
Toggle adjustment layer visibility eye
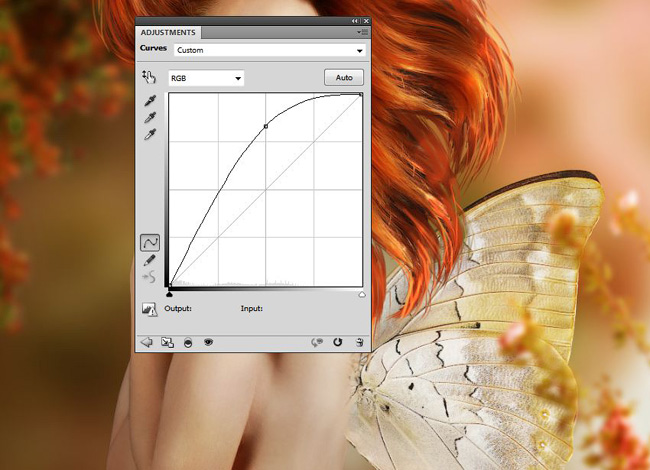click(208, 342)
